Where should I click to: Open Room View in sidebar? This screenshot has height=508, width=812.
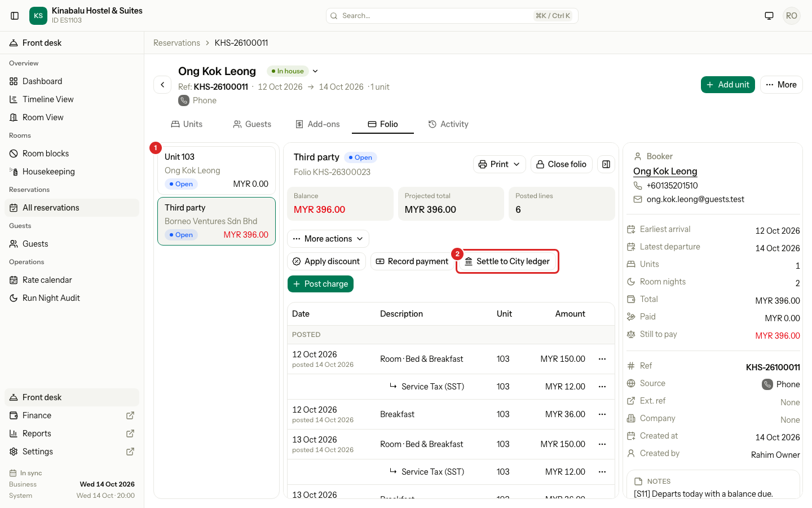(x=72, y=117)
